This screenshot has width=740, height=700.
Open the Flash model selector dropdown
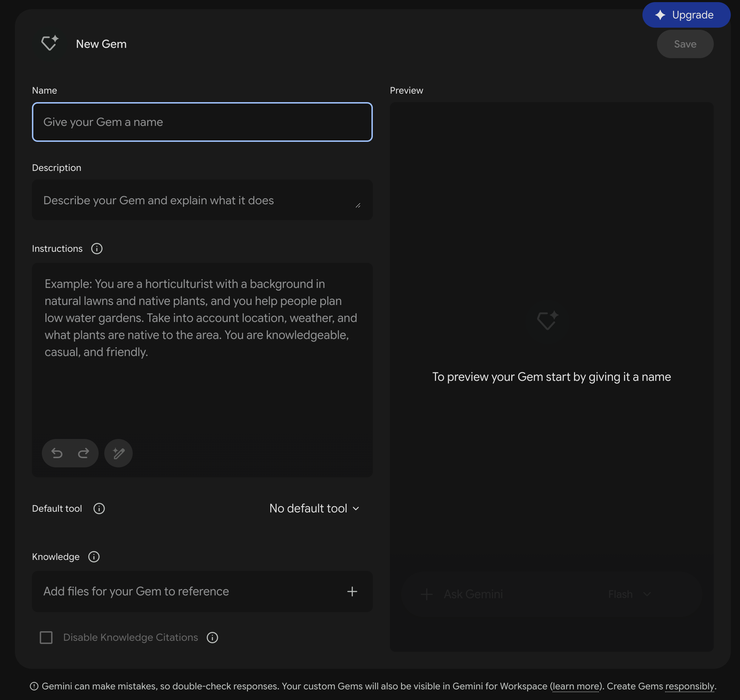629,594
